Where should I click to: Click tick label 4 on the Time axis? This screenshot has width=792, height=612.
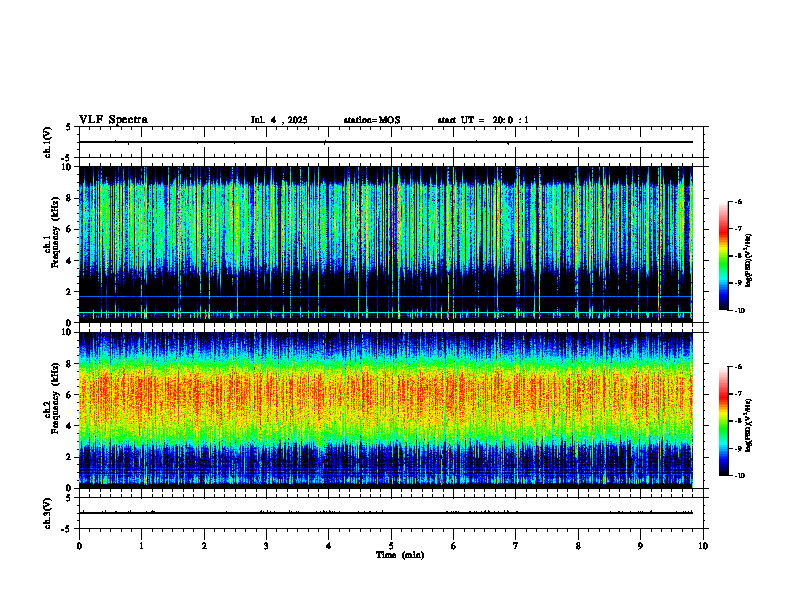coord(329,546)
